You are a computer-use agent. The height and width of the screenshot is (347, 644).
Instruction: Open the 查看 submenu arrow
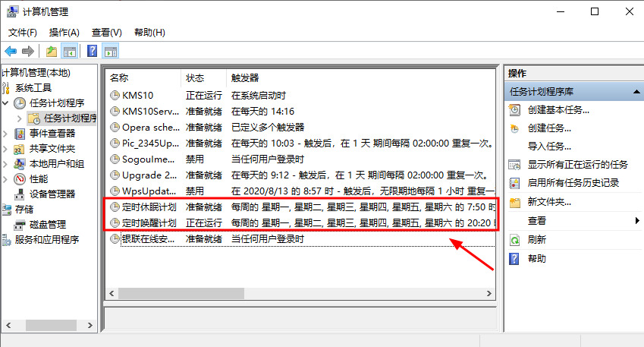click(637, 221)
